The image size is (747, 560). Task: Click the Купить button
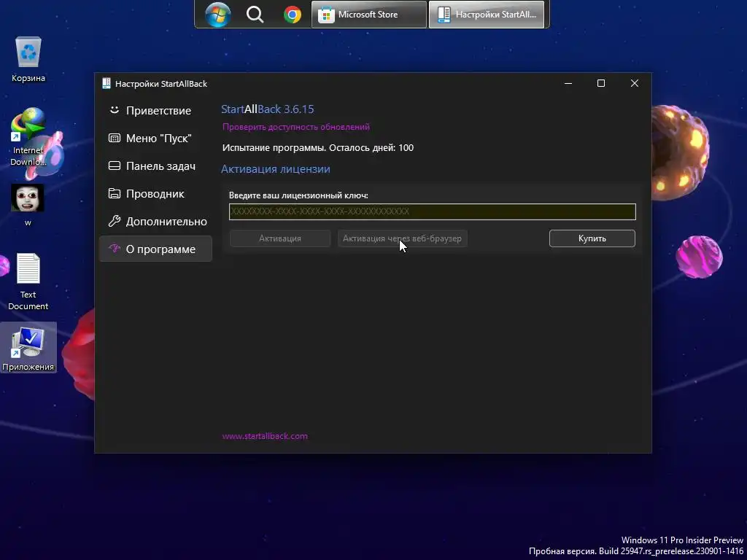tap(592, 238)
